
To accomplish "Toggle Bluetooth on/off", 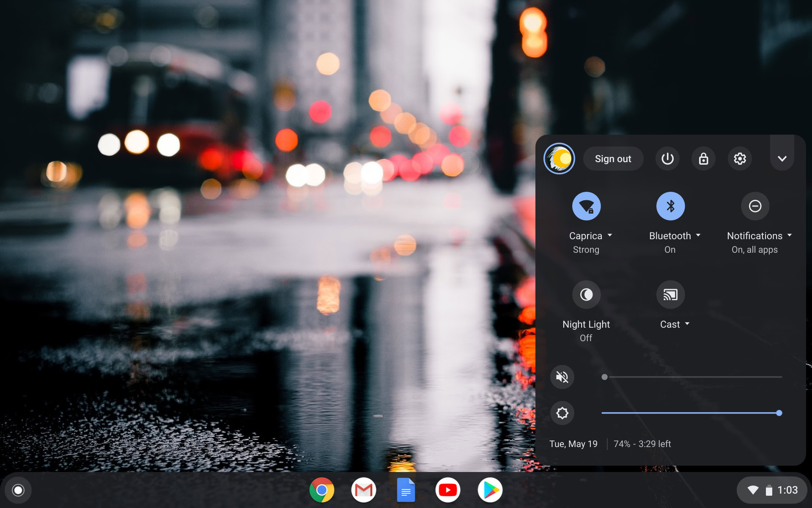I will 669,205.
